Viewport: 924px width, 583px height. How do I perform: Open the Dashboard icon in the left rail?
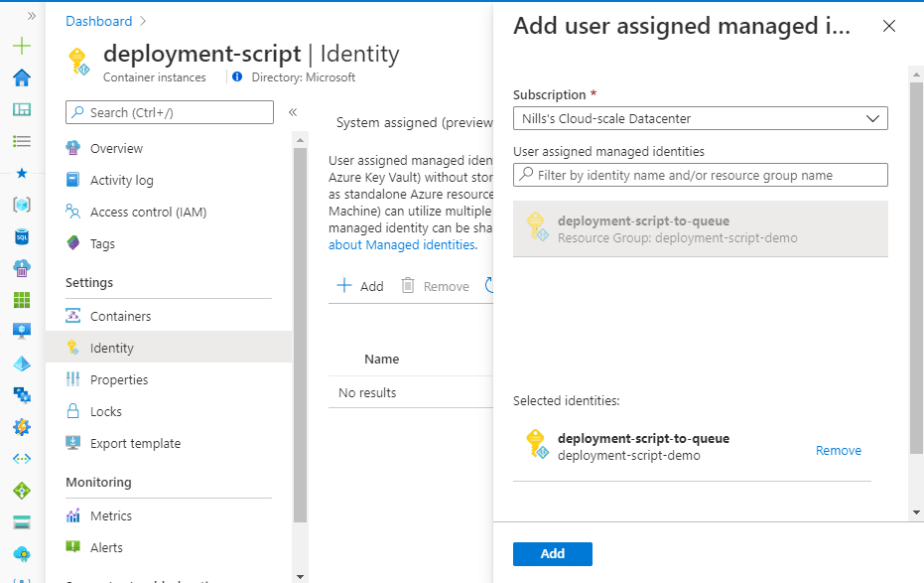(22, 109)
